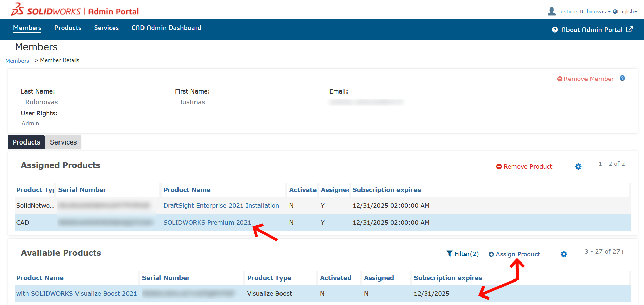Sort Available Products by Product Name
This screenshot has height=305, width=644.
tap(40, 278)
